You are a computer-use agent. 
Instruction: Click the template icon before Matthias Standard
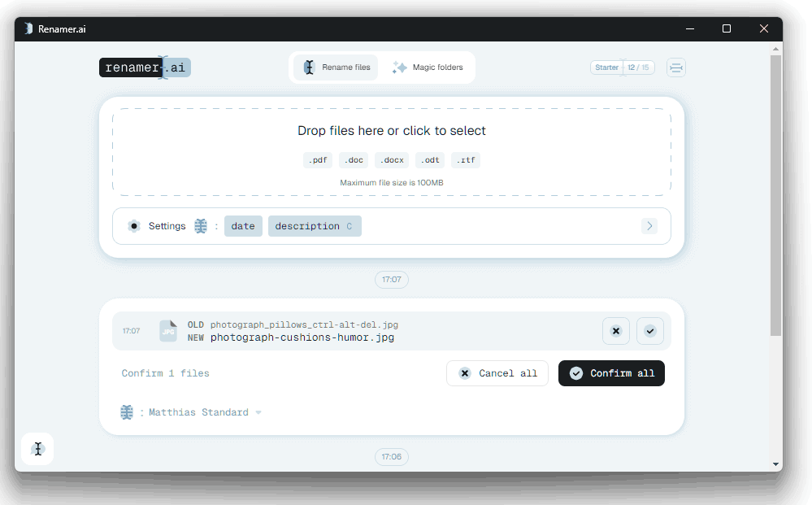pos(127,412)
